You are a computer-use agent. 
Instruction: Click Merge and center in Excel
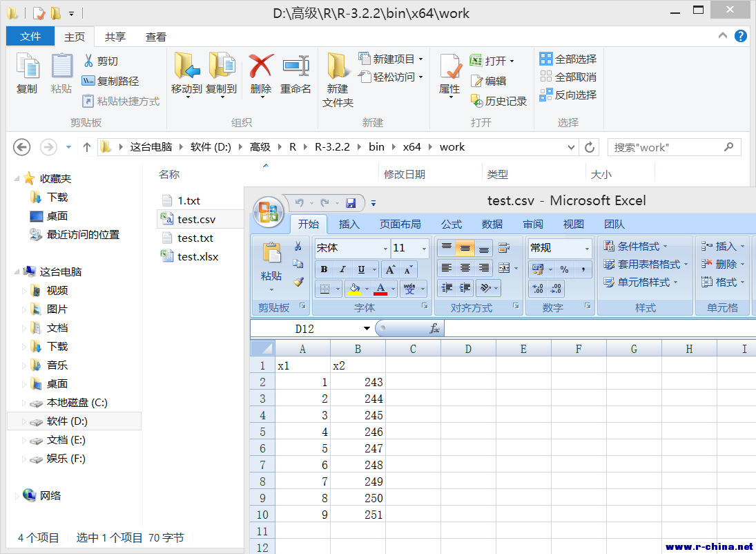tap(504, 268)
